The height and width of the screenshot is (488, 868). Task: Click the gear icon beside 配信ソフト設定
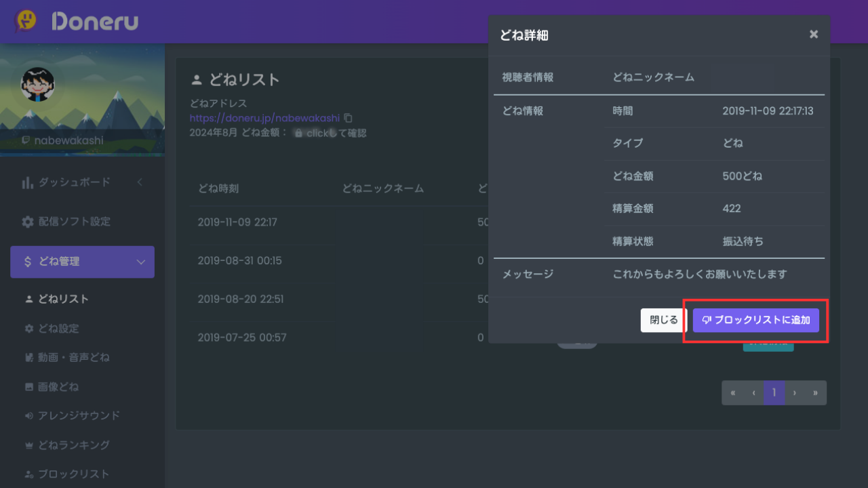click(x=27, y=222)
